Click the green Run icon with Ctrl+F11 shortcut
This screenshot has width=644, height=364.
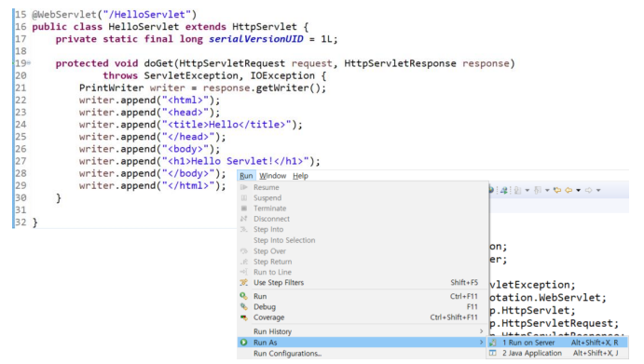(244, 296)
